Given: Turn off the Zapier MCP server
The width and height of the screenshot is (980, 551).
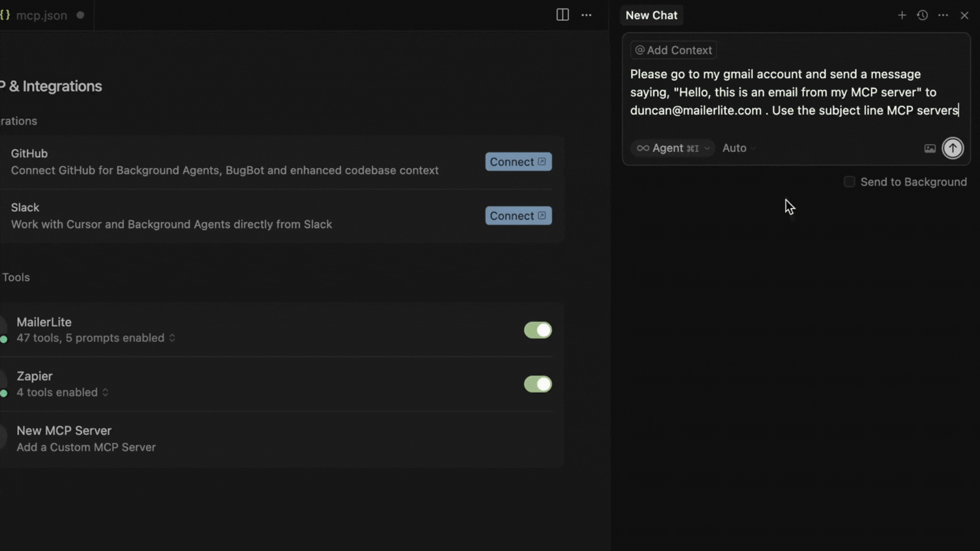Looking at the screenshot, I should tap(537, 384).
